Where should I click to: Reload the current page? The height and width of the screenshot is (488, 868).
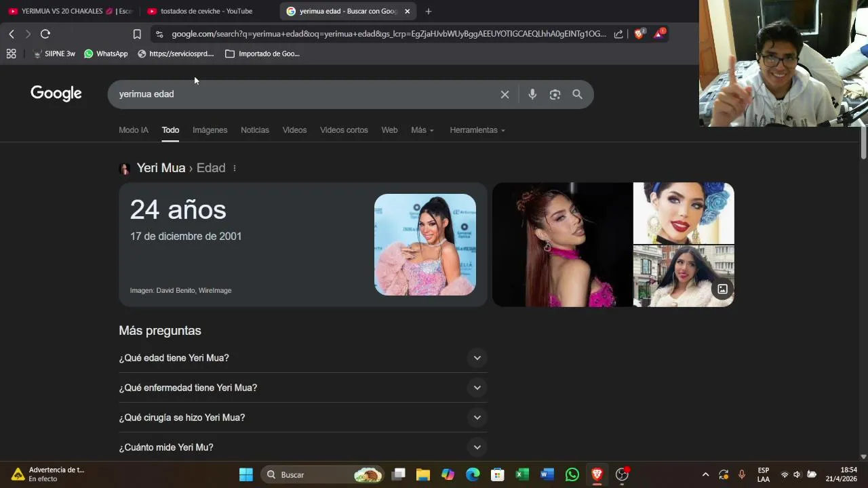click(45, 34)
